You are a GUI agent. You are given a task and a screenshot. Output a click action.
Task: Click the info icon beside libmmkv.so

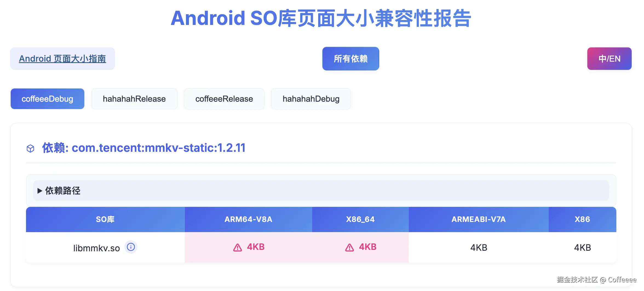click(x=131, y=247)
